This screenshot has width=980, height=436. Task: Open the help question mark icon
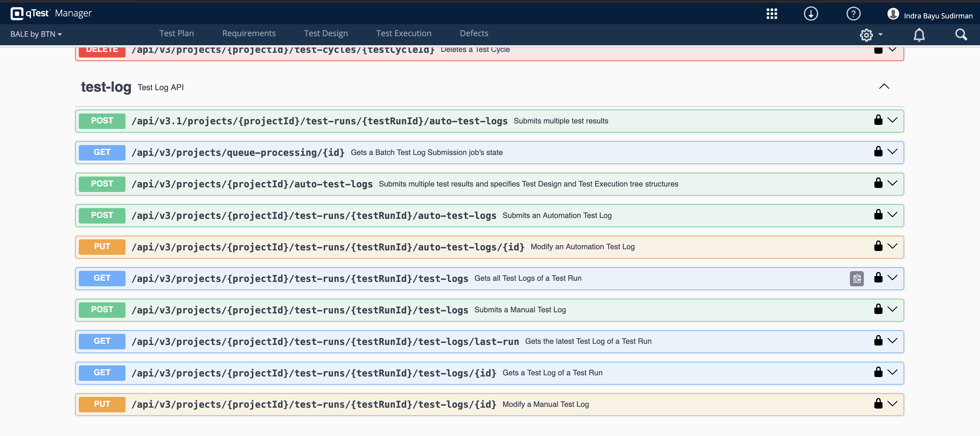click(x=853, y=13)
